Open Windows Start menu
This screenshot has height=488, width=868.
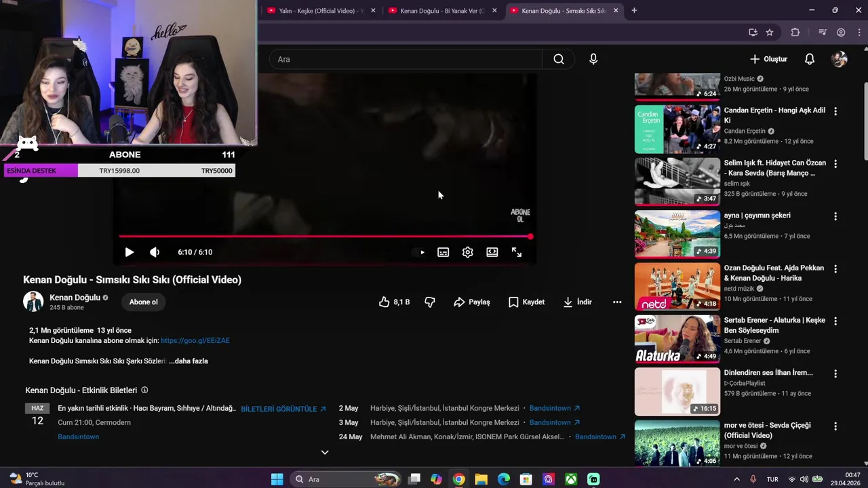277,479
